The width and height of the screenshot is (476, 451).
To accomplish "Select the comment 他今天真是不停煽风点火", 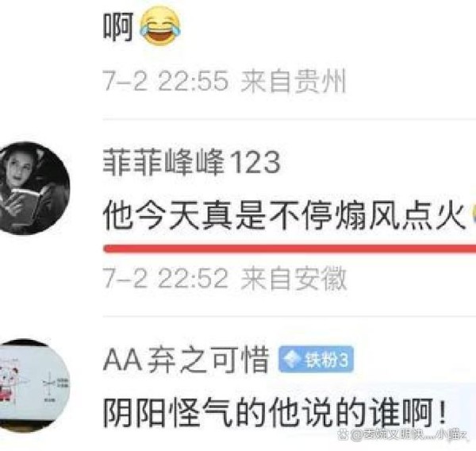I will click(x=284, y=217).
